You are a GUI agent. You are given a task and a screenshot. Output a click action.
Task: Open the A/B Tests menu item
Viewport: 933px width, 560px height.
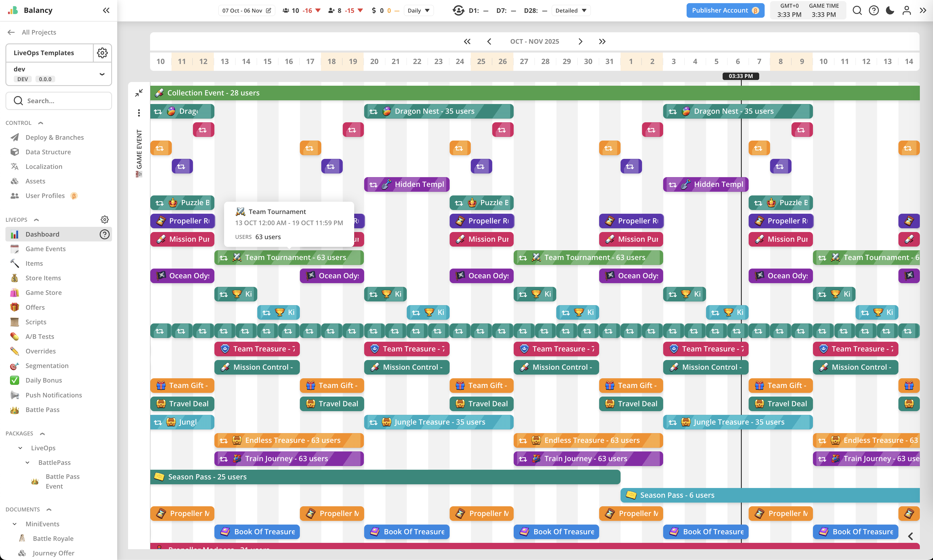pyautogui.click(x=40, y=336)
